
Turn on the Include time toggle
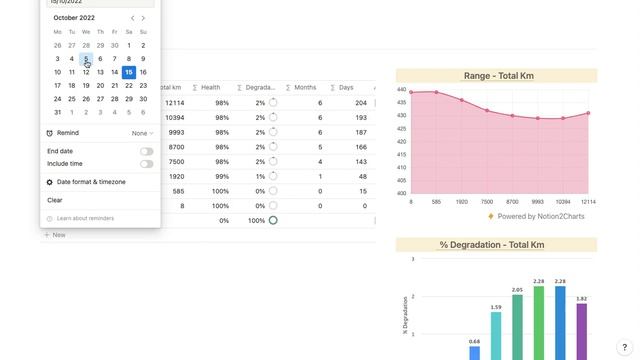(x=147, y=164)
